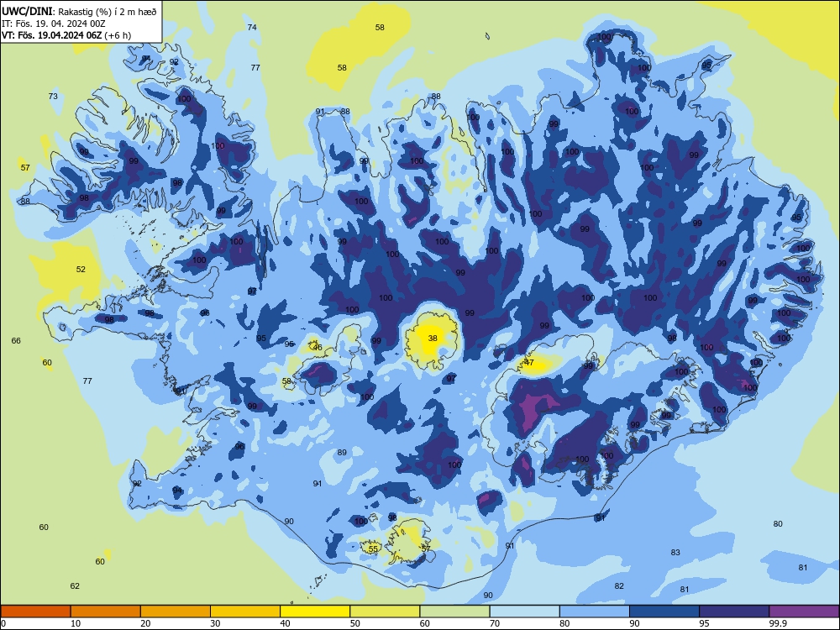Click the '62' value in the southwest sea
Viewport: 840px width, 630px height.
(x=75, y=586)
